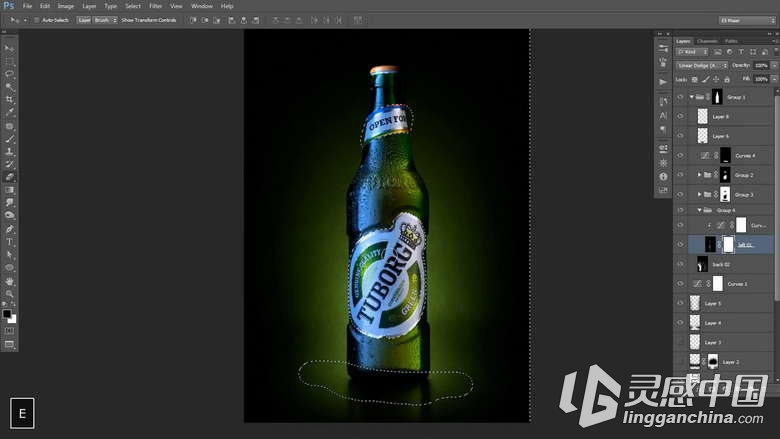Open the Image menu
The width and height of the screenshot is (780, 439).
(66, 6)
